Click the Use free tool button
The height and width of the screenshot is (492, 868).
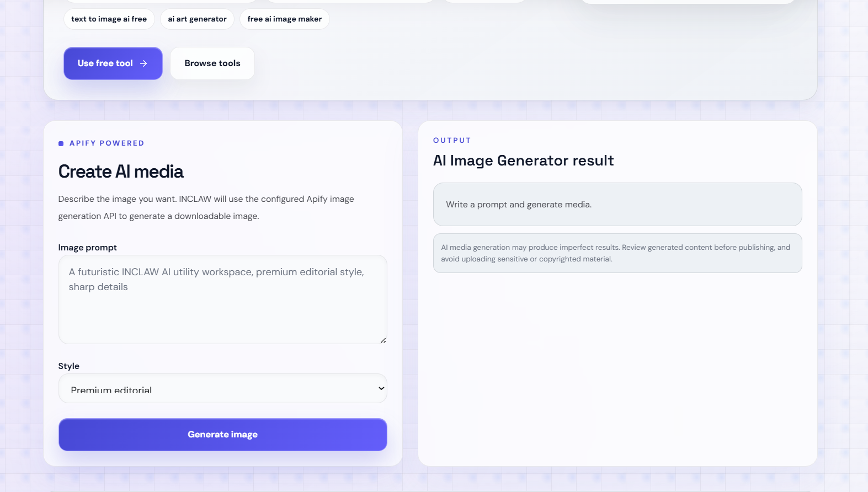113,63
